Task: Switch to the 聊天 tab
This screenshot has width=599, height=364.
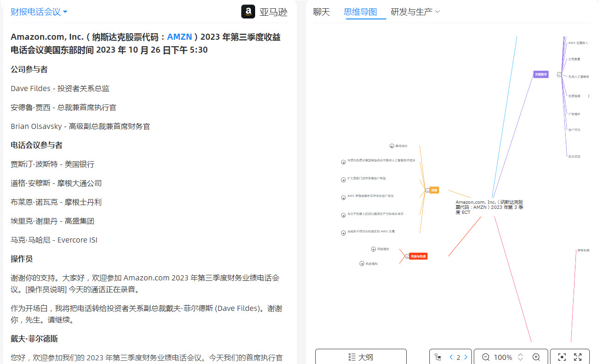Action: 322,12
